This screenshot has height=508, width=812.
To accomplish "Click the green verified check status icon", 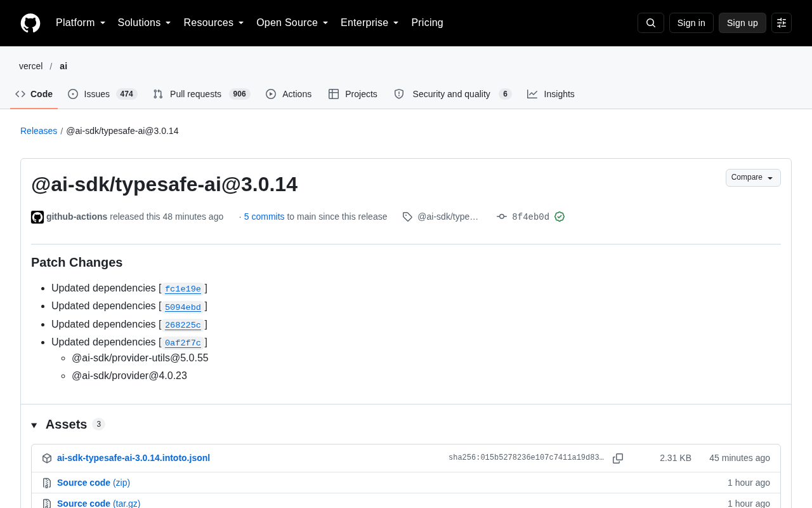I will click(x=560, y=217).
